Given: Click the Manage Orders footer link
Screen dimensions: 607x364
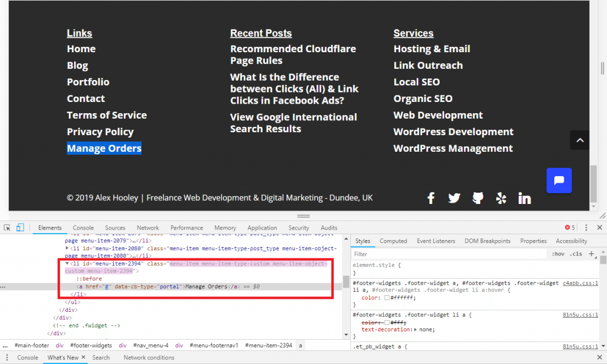Looking at the screenshot, I should (104, 148).
